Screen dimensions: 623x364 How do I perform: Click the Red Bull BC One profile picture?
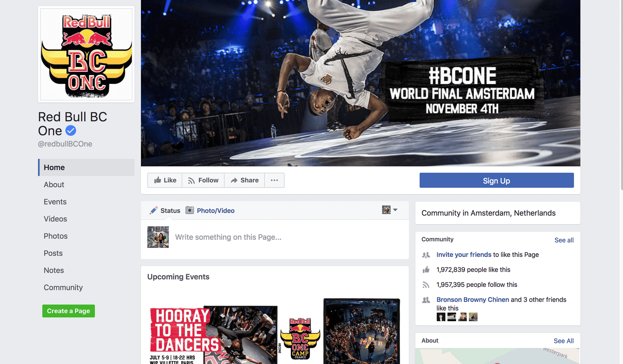[86, 55]
